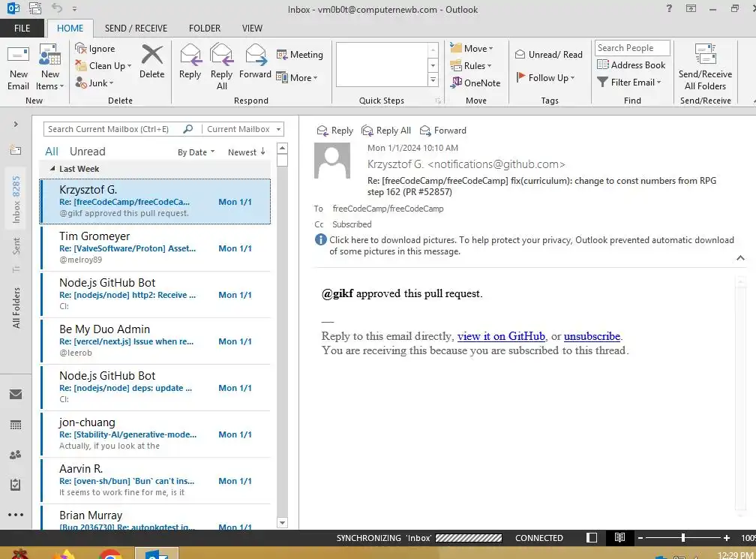
Task: Click Reply in reading pane
Action: [335, 131]
